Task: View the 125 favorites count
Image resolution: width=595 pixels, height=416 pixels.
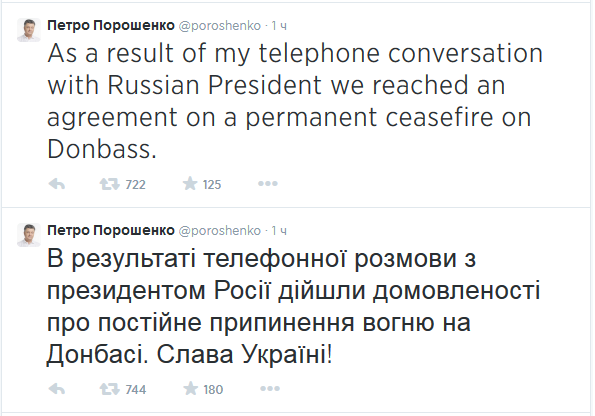Action: click(x=212, y=184)
